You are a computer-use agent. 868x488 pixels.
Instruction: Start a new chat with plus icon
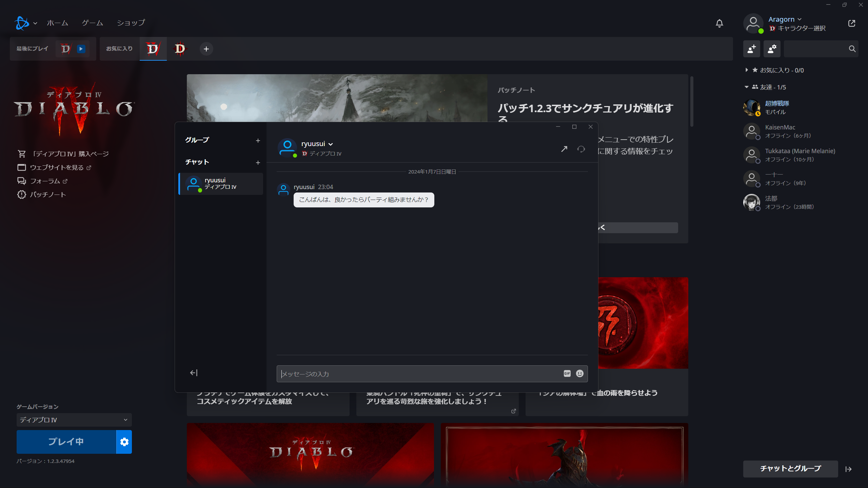point(258,163)
